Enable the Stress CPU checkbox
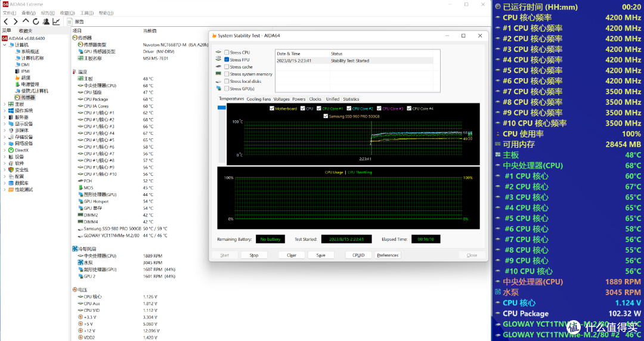This screenshot has width=644, height=341. click(x=227, y=52)
